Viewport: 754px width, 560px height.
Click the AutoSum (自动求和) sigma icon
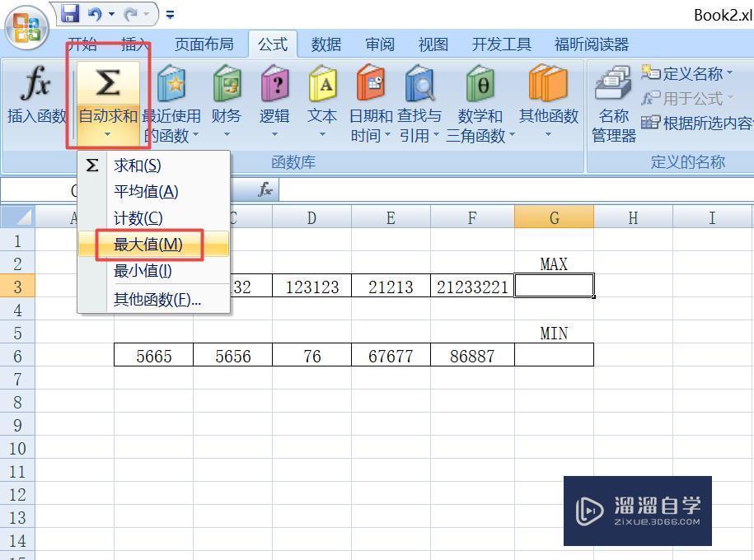pyautogui.click(x=108, y=83)
